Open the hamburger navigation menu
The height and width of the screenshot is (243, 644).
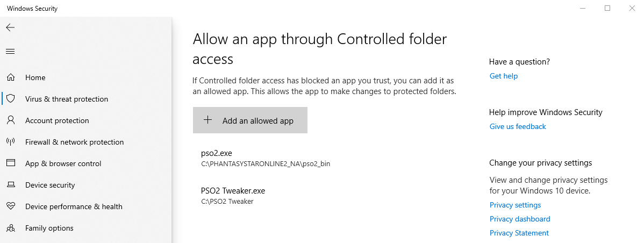point(10,51)
